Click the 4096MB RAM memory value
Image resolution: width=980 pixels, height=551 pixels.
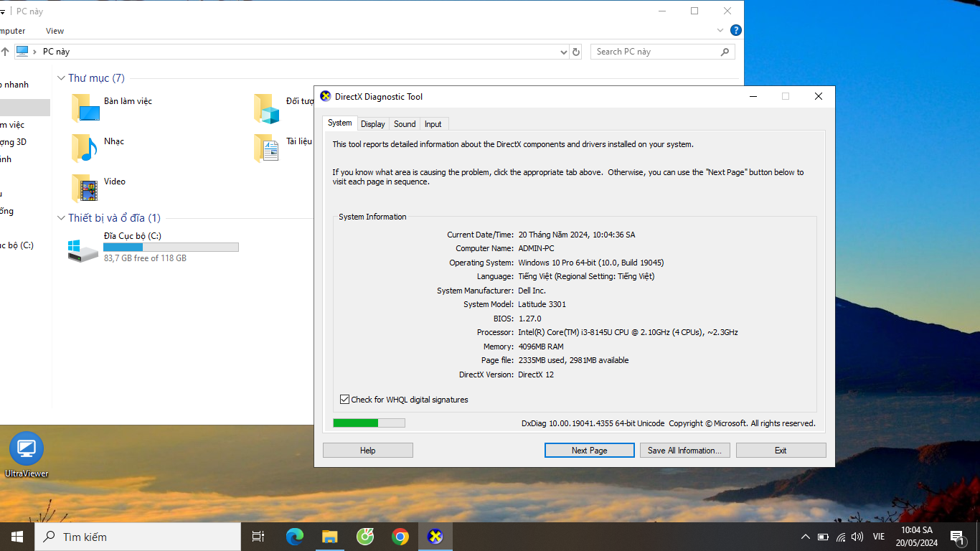tap(541, 347)
